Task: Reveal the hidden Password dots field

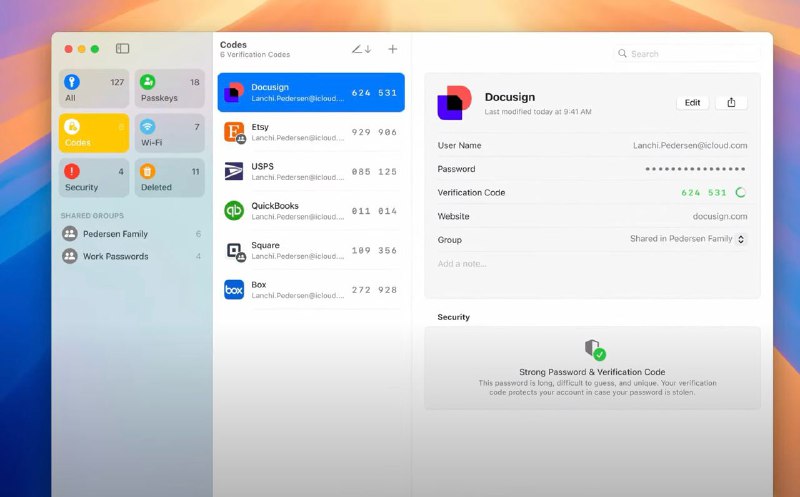Action: pyautogui.click(x=695, y=169)
